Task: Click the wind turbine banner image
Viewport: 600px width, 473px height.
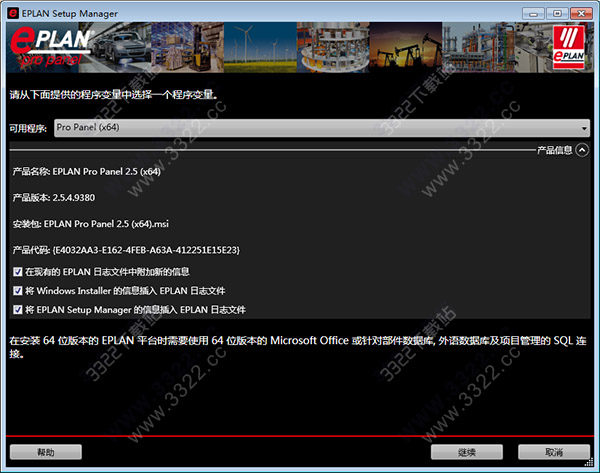Action: tap(260, 47)
